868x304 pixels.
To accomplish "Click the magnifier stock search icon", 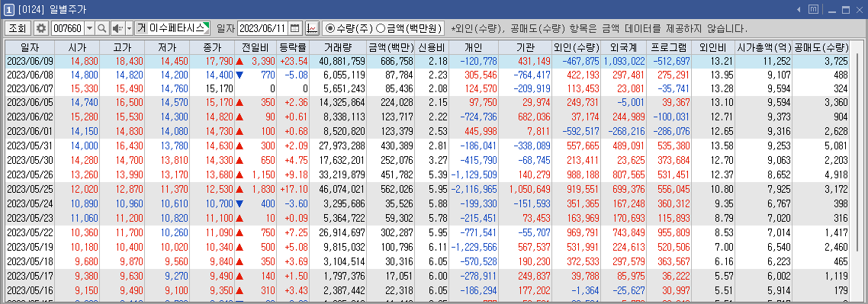I will click(x=102, y=27).
